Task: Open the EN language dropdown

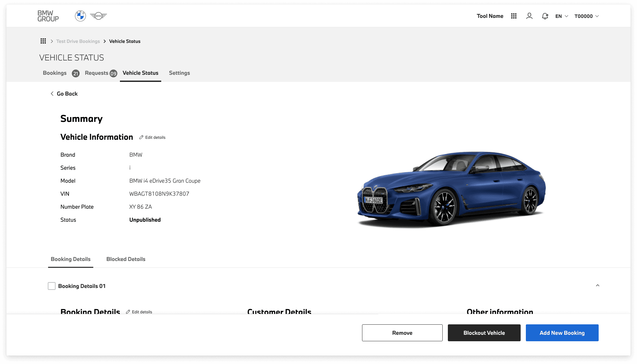Action: (x=562, y=16)
